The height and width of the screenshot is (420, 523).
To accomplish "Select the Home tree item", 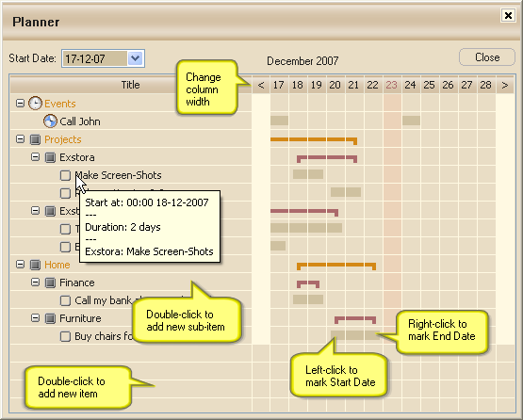I will point(57,265).
